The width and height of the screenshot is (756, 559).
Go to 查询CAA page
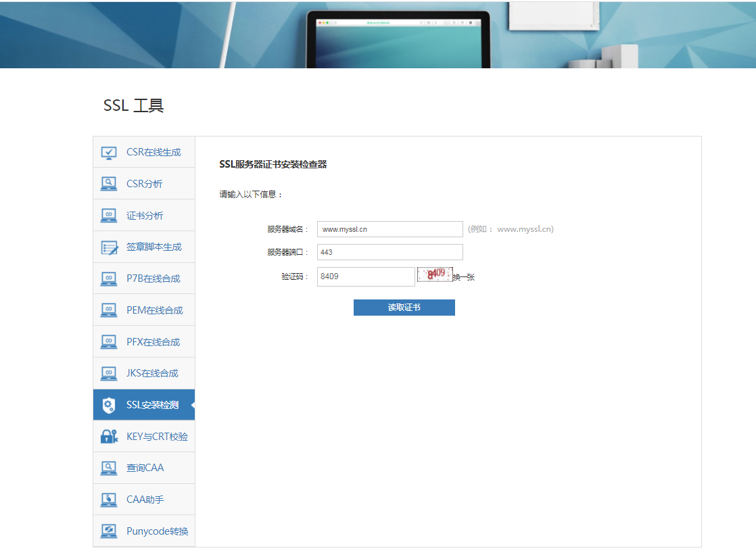(x=144, y=468)
